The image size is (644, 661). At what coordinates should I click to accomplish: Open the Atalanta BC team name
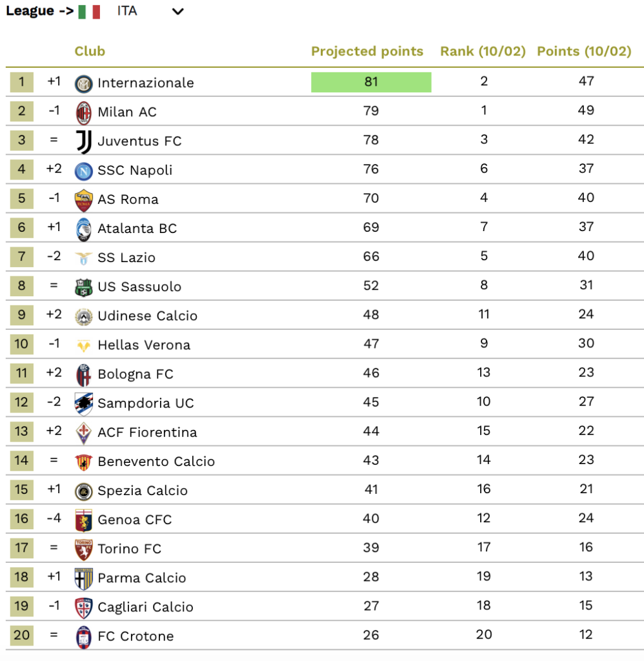137,229
